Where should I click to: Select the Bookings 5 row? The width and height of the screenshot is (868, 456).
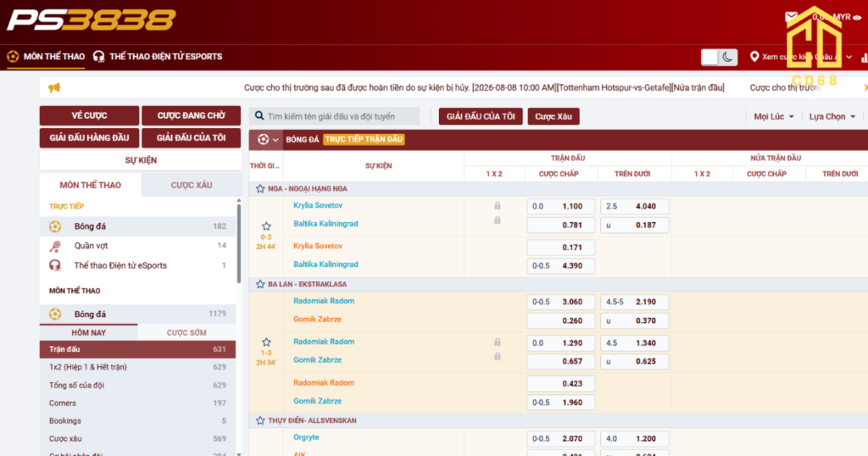(x=137, y=420)
